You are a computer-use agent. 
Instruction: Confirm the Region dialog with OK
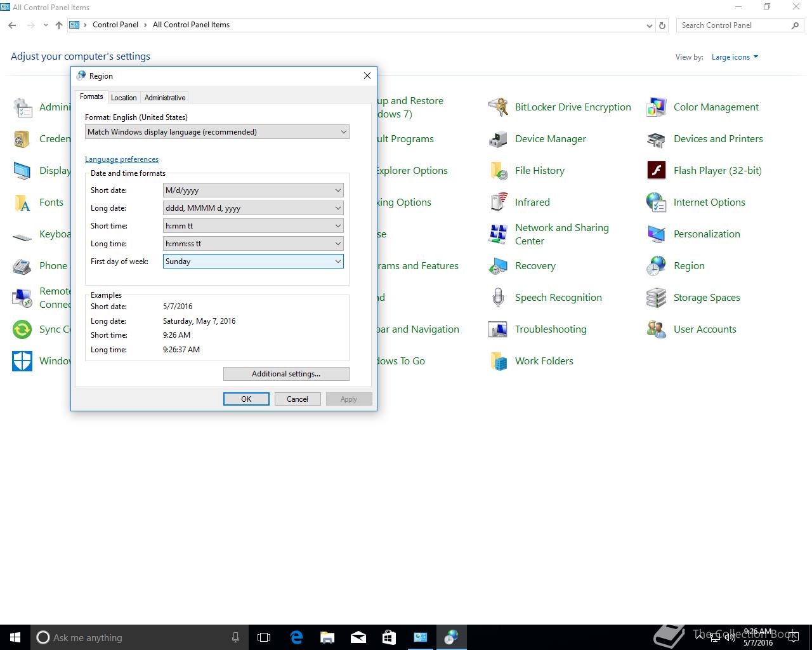[246, 399]
